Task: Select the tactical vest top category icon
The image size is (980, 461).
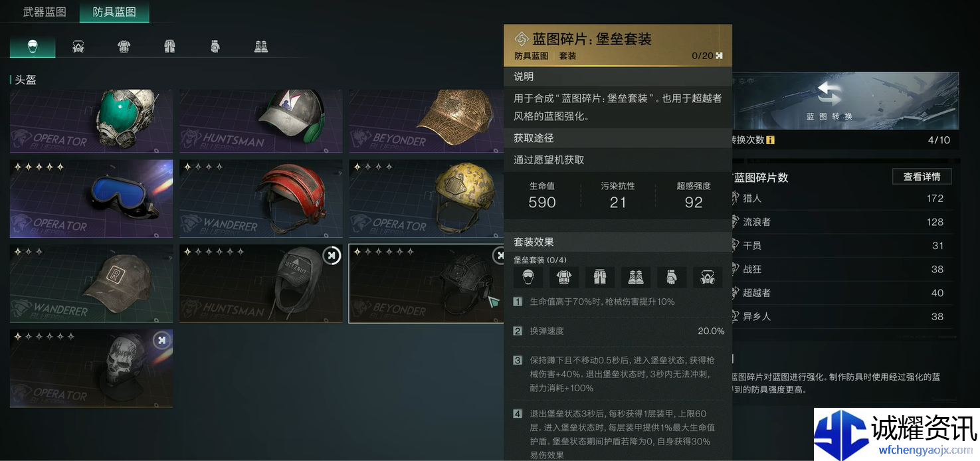Action: (124, 46)
